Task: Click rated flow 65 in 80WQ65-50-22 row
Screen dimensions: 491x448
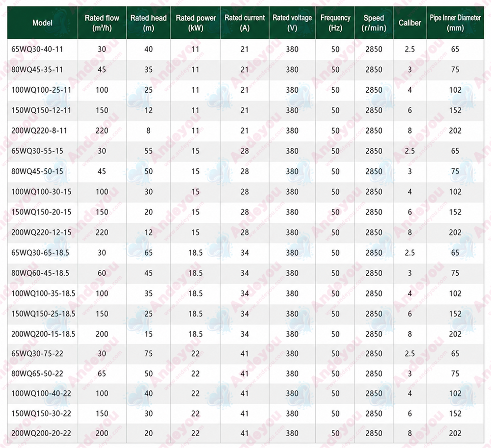Action: tap(102, 373)
